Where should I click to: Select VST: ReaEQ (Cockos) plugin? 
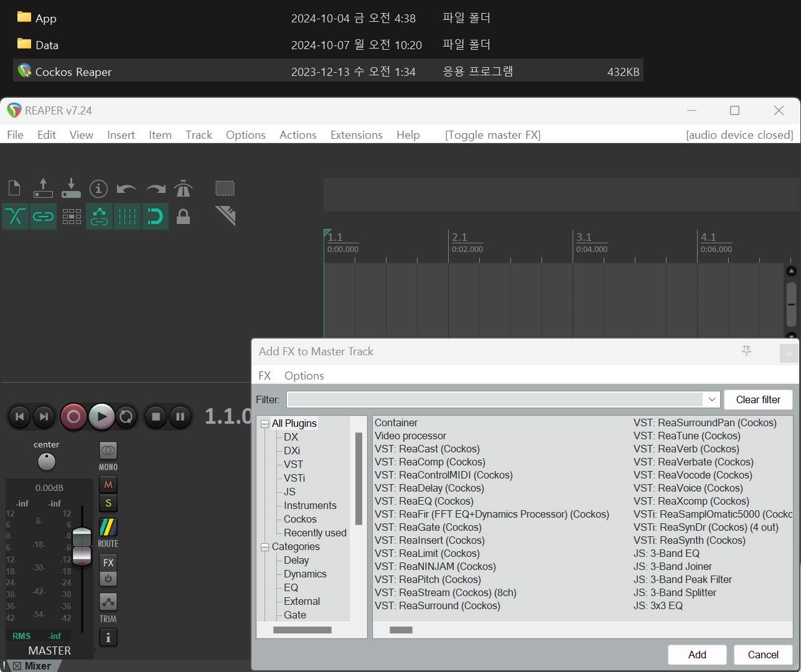point(424,501)
